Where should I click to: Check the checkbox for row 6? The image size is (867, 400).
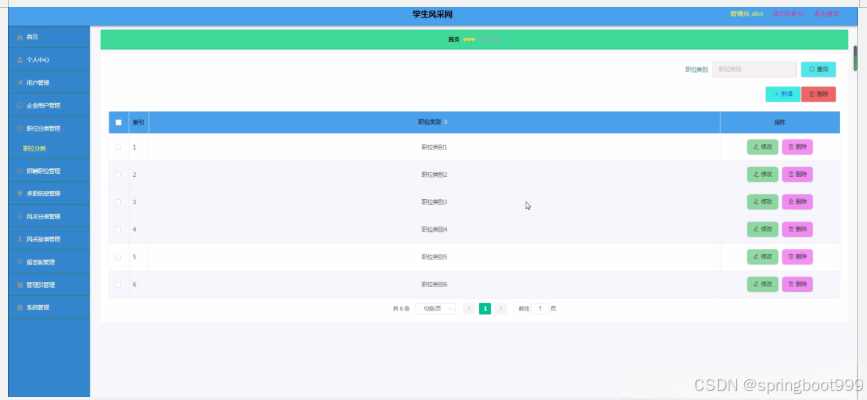118,284
